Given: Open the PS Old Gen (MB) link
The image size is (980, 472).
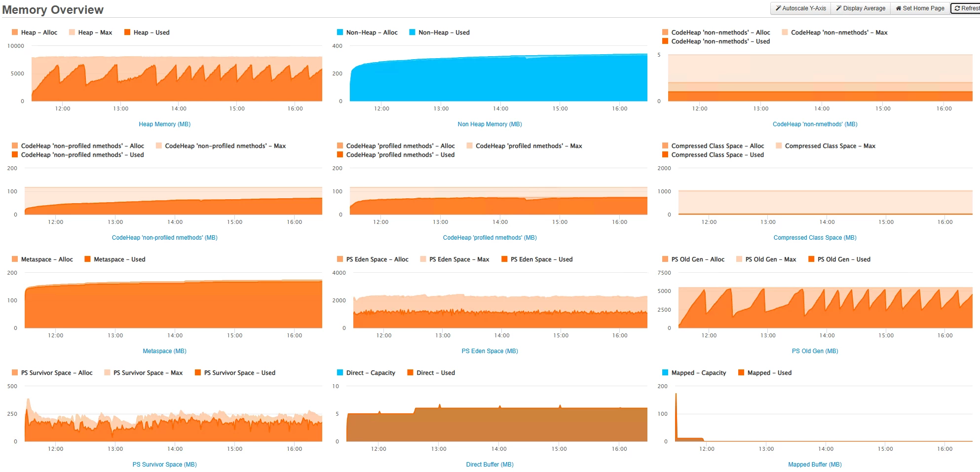Looking at the screenshot, I should (x=815, y=351).
